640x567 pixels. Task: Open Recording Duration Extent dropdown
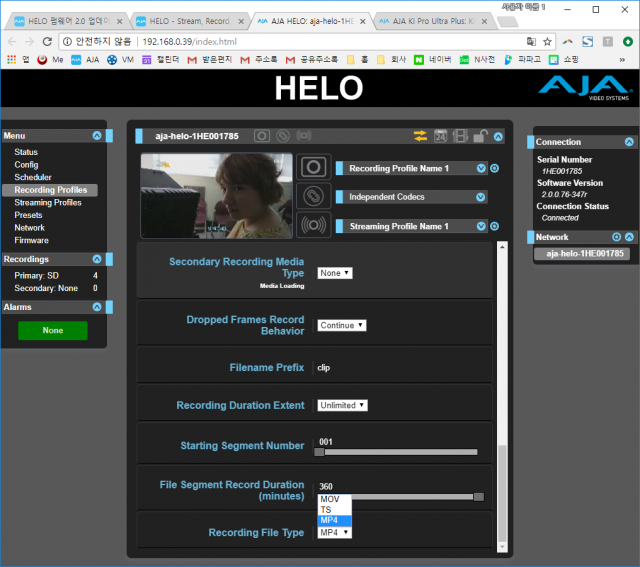click(x=342, y=405)
